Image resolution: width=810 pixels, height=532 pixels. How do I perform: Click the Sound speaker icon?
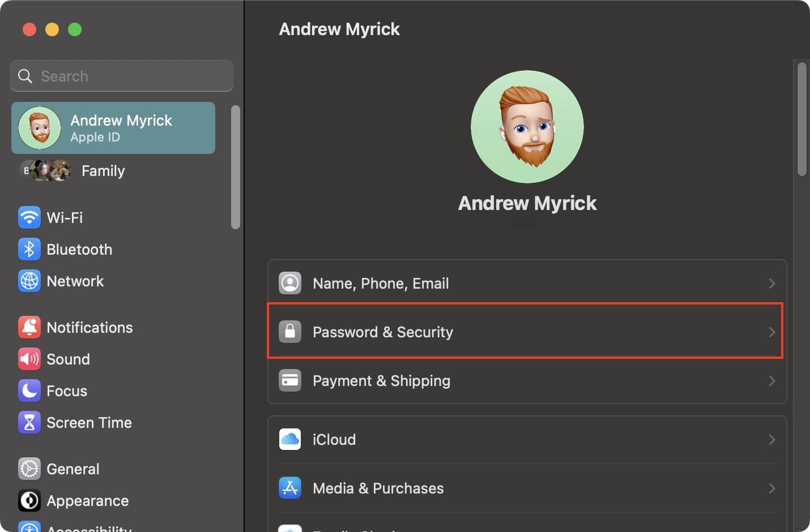29,359
